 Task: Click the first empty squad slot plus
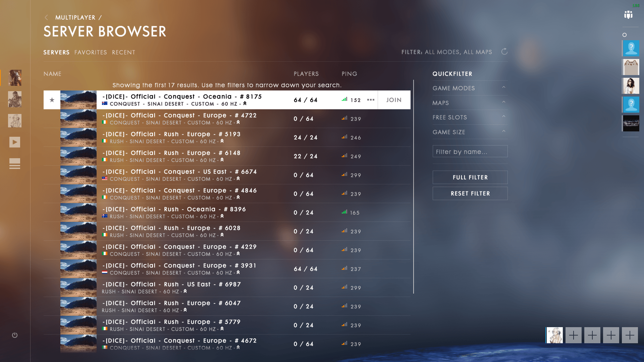click(574, 335)
